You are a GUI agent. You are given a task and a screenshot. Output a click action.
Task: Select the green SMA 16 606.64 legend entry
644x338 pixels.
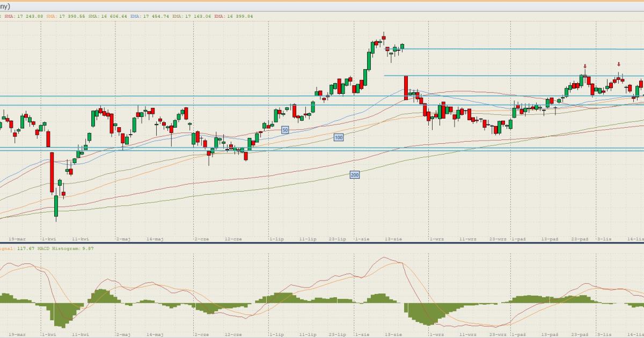tap(108, 16)
